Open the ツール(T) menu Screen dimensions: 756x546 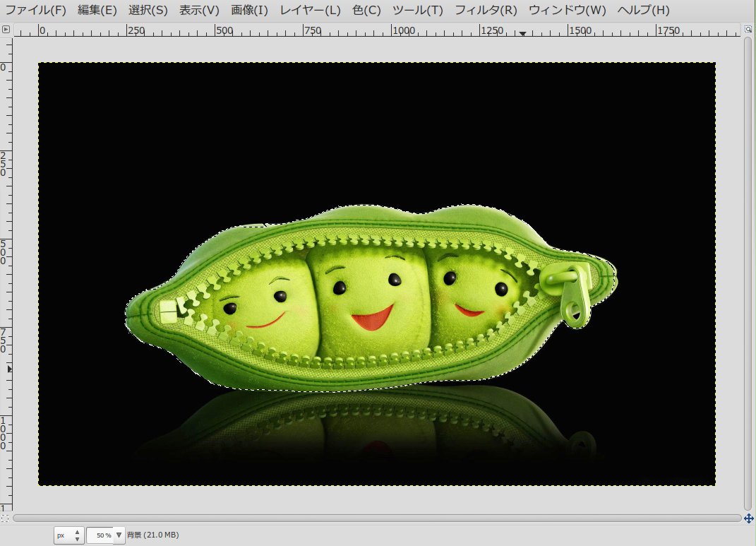click(x=418, y=10)
